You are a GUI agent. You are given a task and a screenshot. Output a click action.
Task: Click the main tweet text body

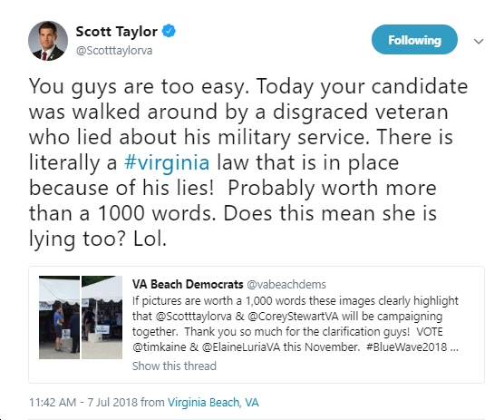[248, 162]
